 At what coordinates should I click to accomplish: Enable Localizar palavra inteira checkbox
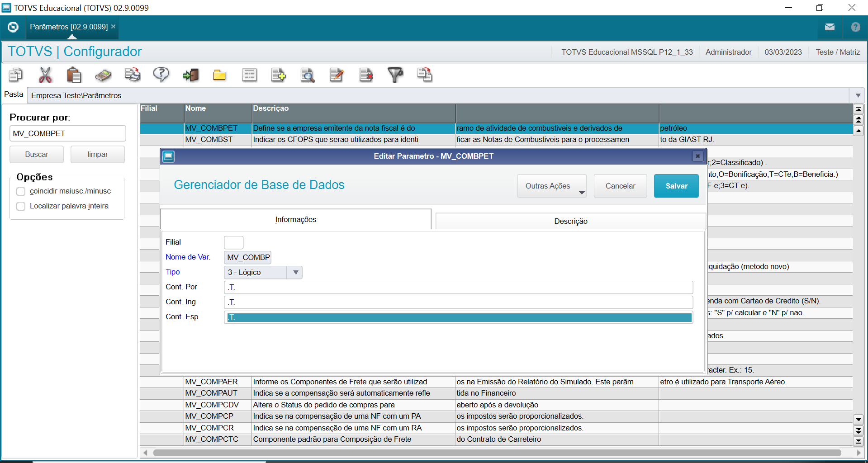pyautogui.click(x=21, y=206)
